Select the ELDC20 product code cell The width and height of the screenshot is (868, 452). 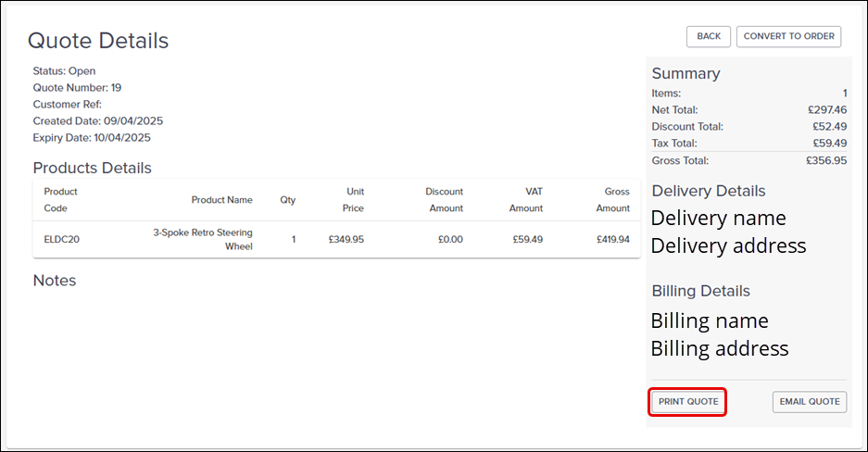tap(62, 239)
